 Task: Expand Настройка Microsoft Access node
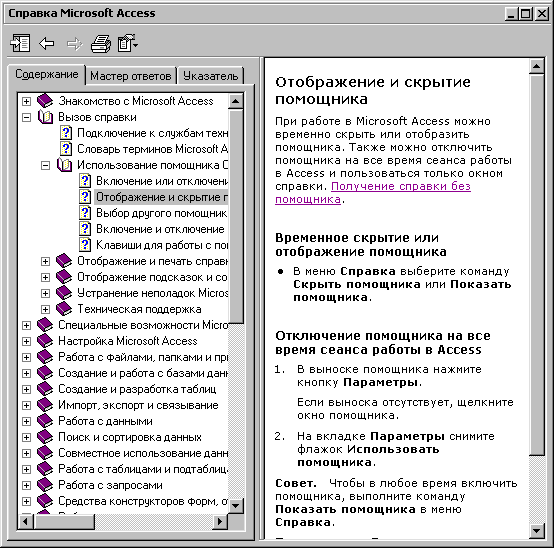26,341
